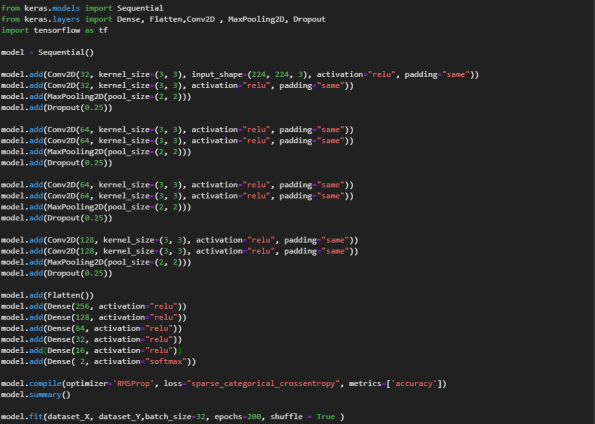Click the 'batch_size' argument in fit

coord(168,416)
